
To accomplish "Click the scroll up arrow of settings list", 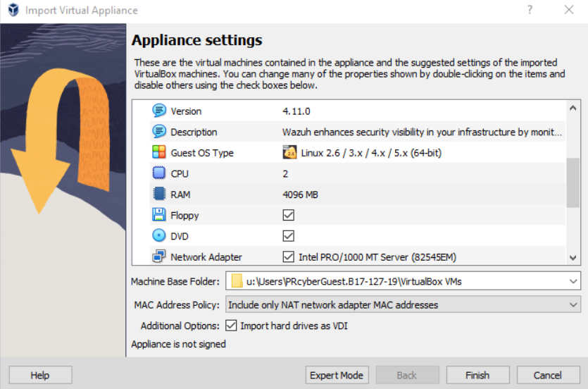I will (573, 108).
